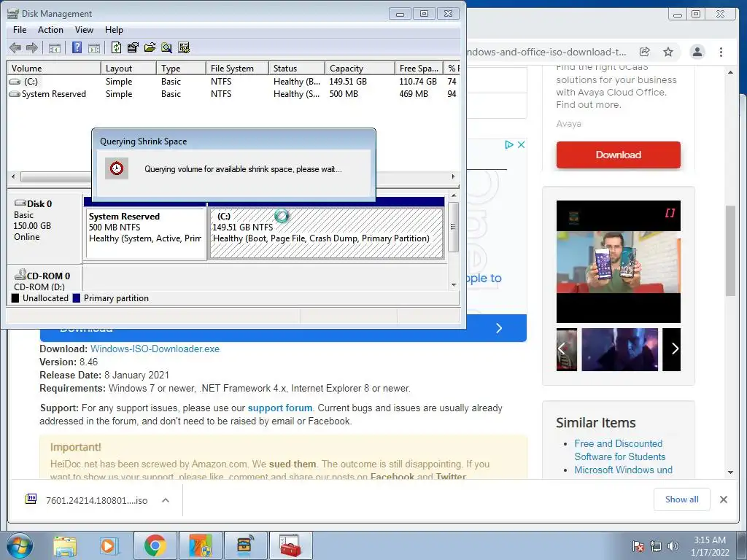Open the File menu in Disk Management
The image size is (747, 560).
pos(20,29)
